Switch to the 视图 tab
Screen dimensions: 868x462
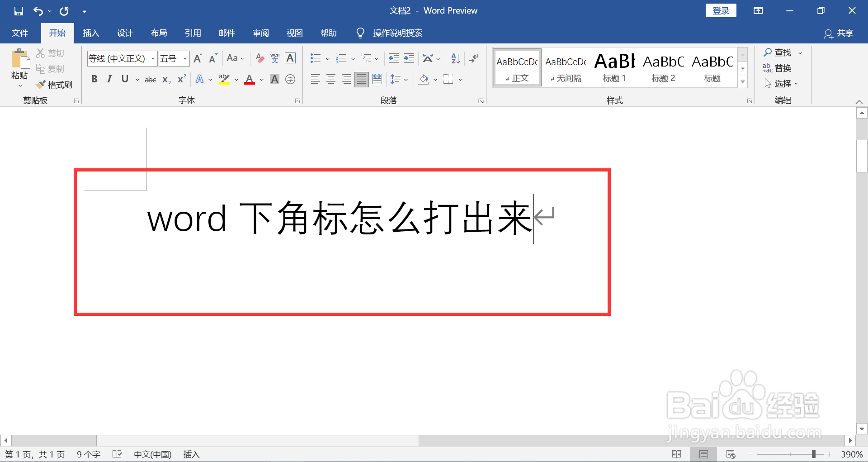point(294,33)
